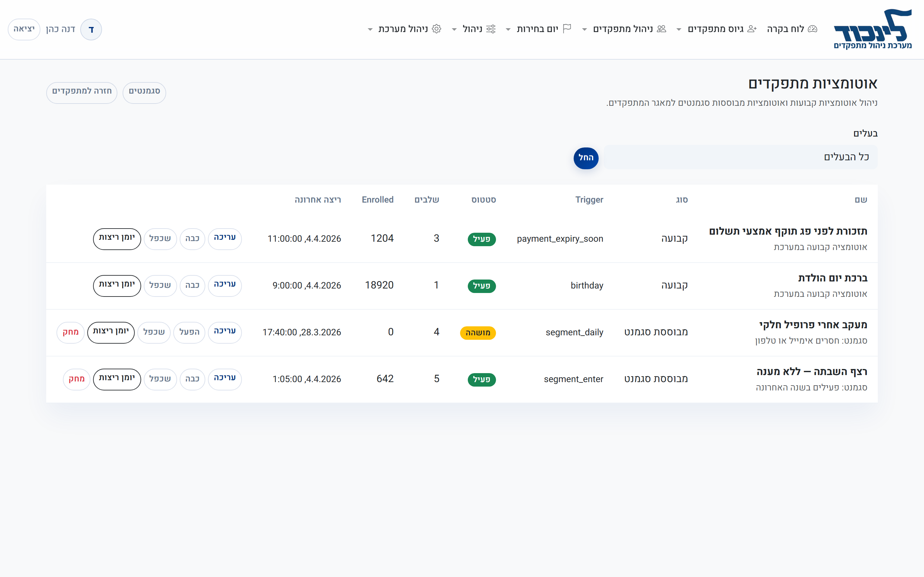Image resolution: width=924 pixels, height=577 pixels.
Task: Turn off the payment expiry reminder automation (כבה)
Action: pos(192,239)
